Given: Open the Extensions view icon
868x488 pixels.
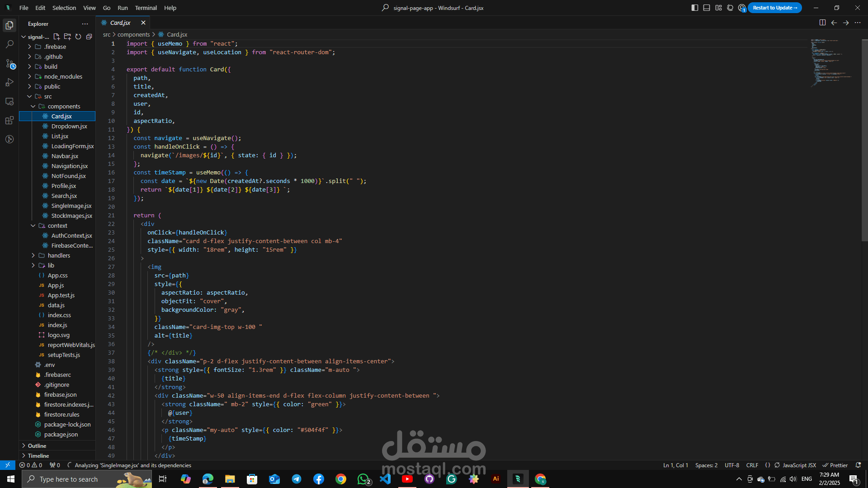Looking at the screenshot, I should [x=9, y=120].
